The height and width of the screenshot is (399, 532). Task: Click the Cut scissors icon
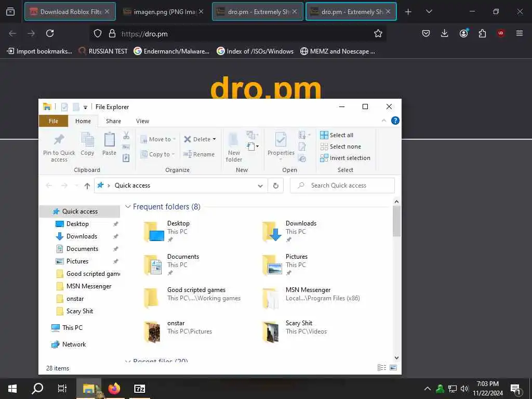point(126,136)
